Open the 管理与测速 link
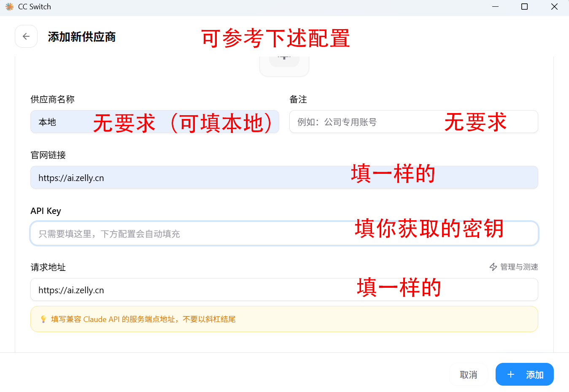Viewport: 569px width, 392px height. coord(518,267)
